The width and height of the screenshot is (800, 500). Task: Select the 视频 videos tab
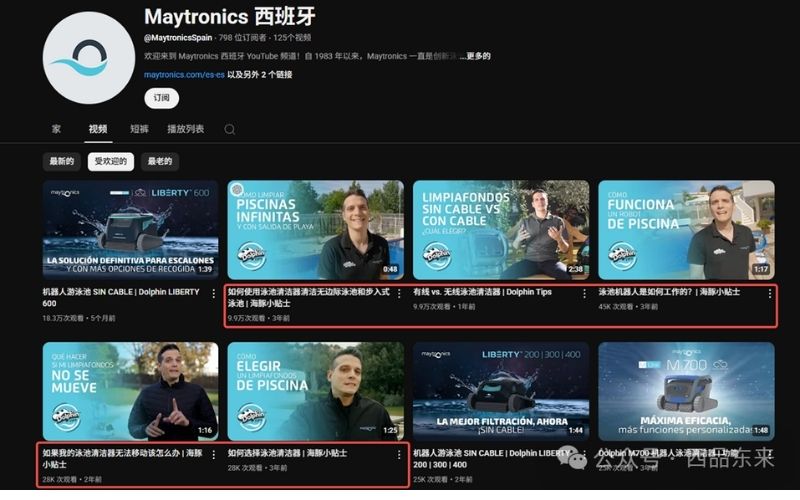[x=97, y=129]
